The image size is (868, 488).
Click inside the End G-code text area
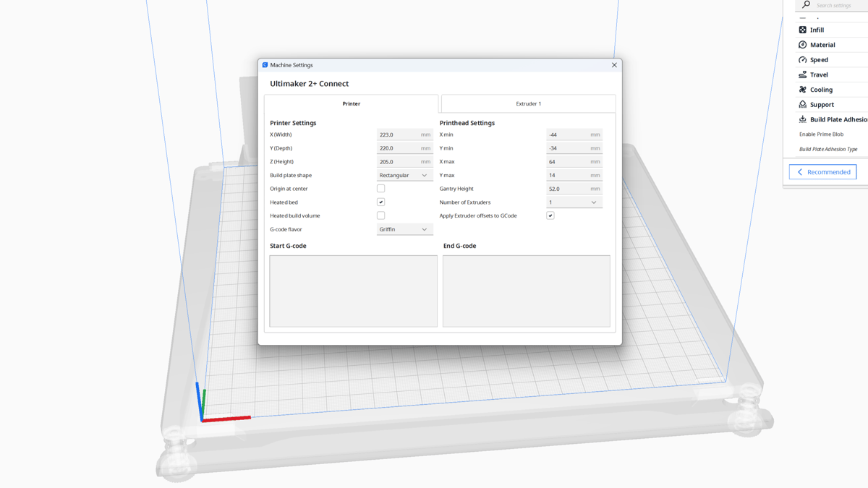point(527,291)
